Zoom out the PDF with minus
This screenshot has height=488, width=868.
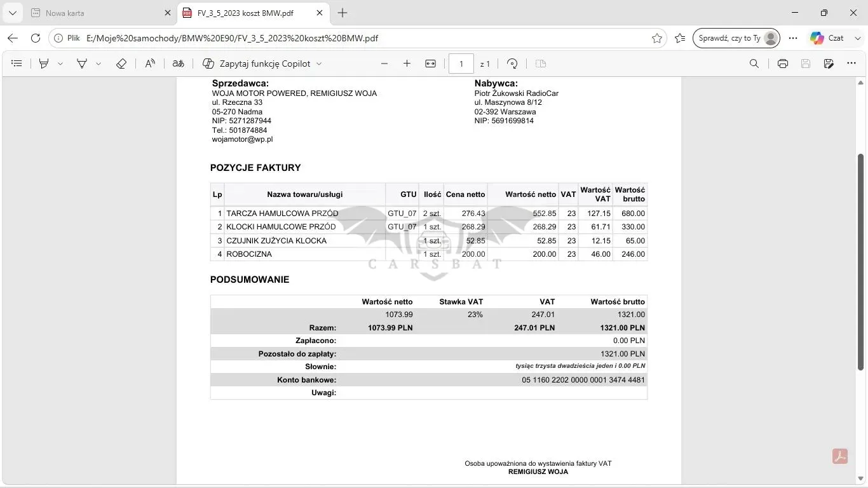[x=384, y=64]
